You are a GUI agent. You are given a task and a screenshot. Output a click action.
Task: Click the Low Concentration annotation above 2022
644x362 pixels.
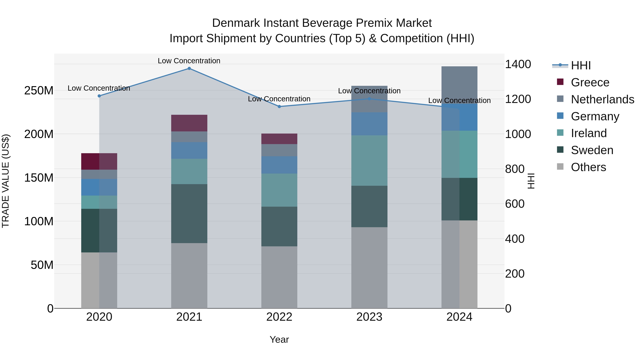click(x=279, y=99)
